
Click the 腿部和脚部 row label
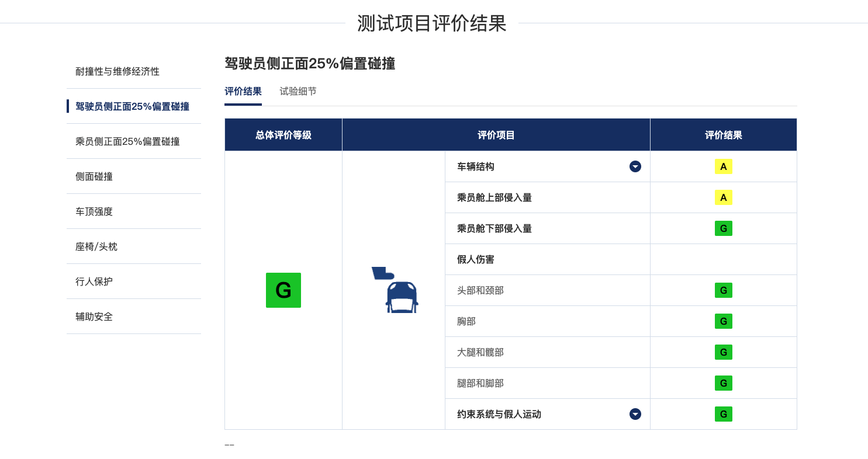click(480, 383)
